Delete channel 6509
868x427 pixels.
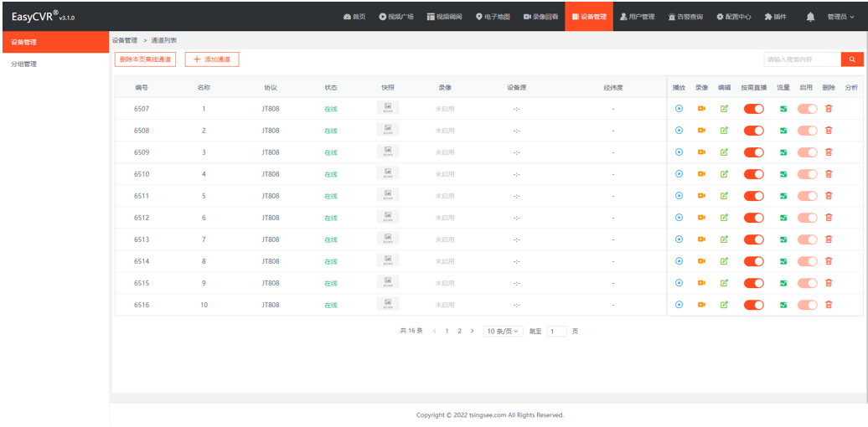[x=829, y=152]
